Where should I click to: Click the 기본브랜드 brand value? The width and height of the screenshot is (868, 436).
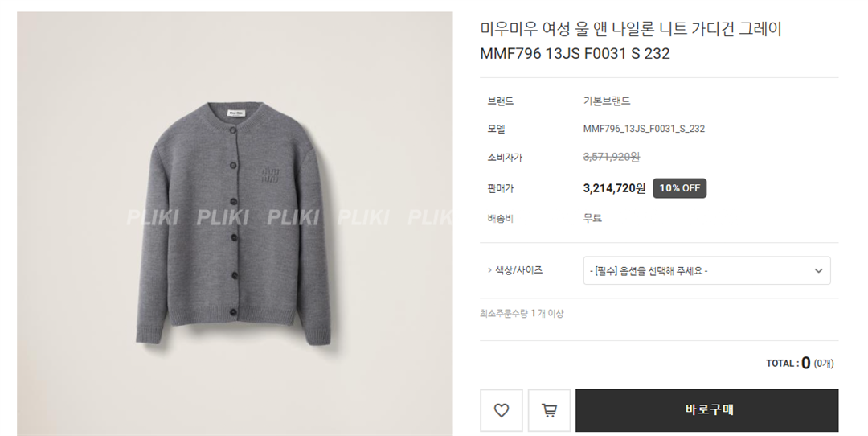coord(607,101)
